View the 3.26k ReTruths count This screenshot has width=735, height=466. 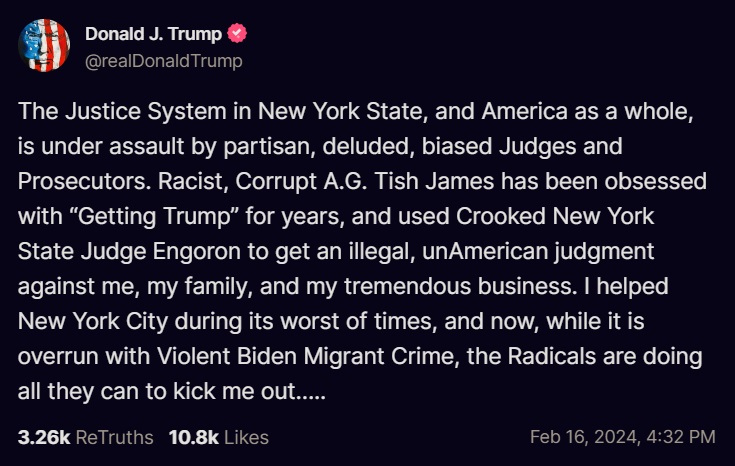[x=44, y=437]
